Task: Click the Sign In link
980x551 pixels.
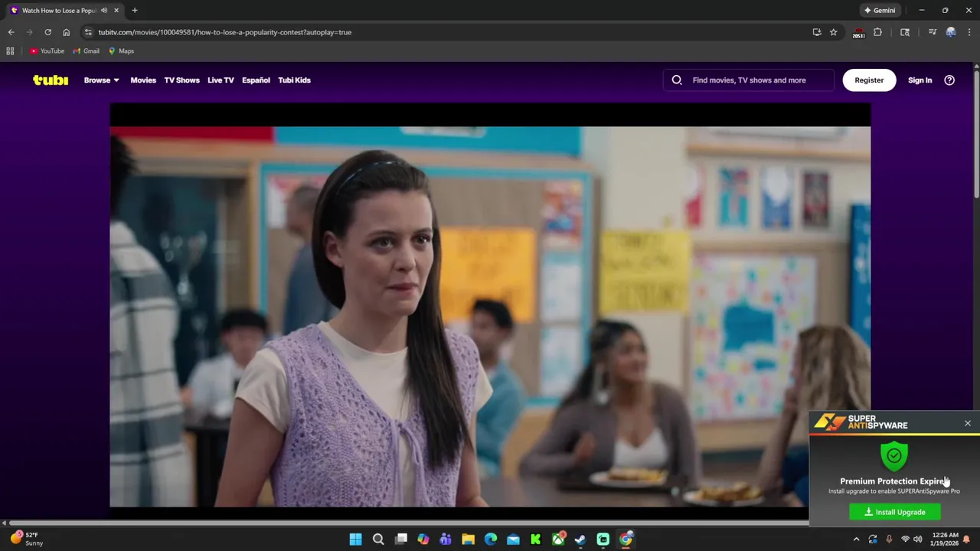Action: click(920, 80)
